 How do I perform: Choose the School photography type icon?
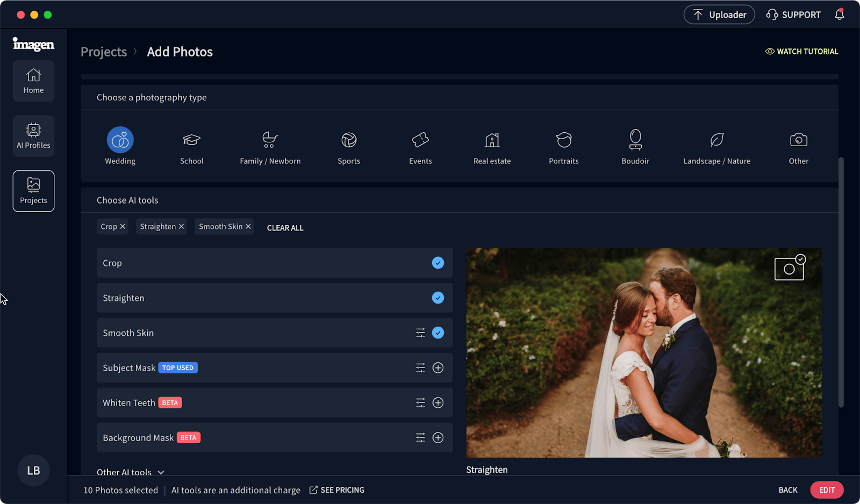pyautogui.click(x=191, y=140)
